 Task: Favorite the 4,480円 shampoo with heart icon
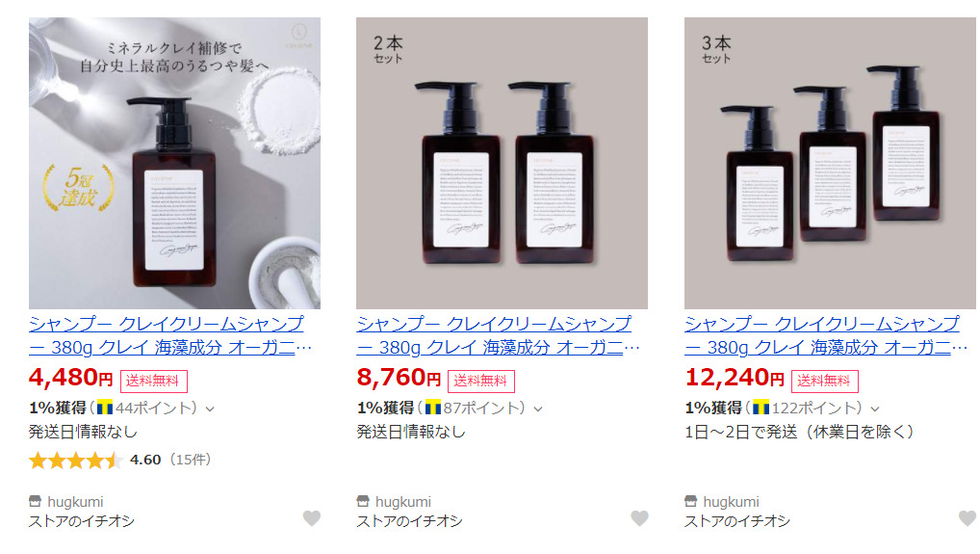pyautogui.click(x=311, y=517)
